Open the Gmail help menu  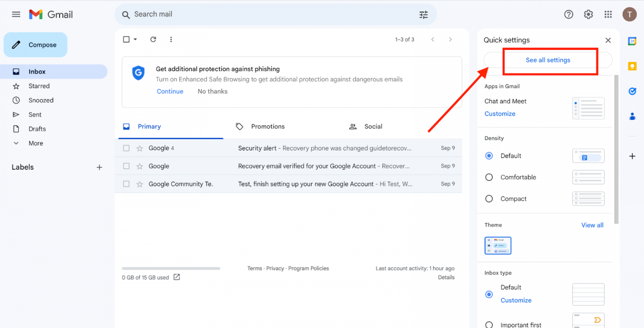pos(569,14)
